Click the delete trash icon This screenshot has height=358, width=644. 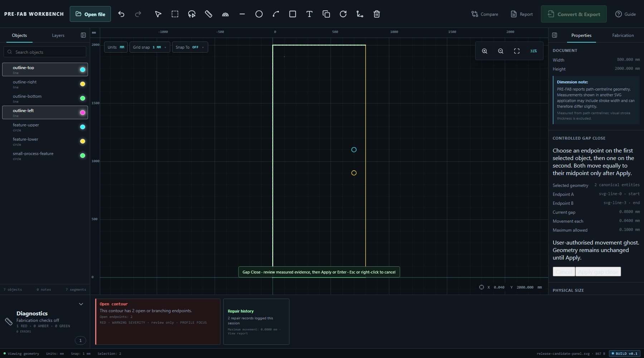377,14
